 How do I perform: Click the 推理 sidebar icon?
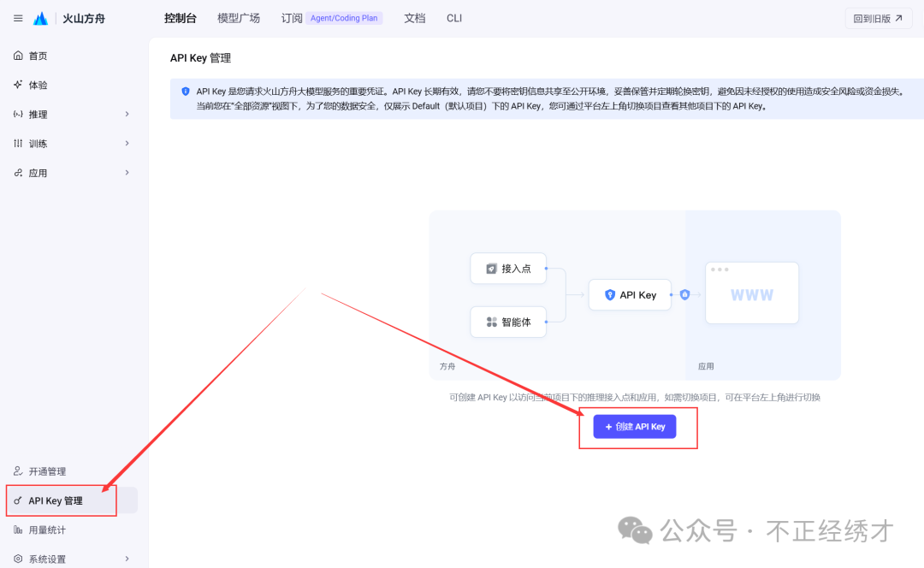[18, 115]
